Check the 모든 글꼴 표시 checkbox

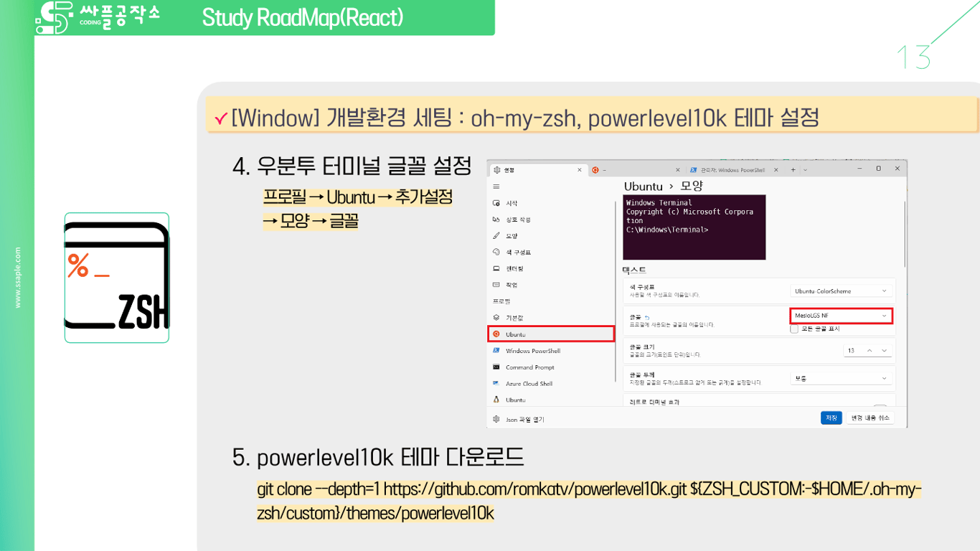(794, 329)
